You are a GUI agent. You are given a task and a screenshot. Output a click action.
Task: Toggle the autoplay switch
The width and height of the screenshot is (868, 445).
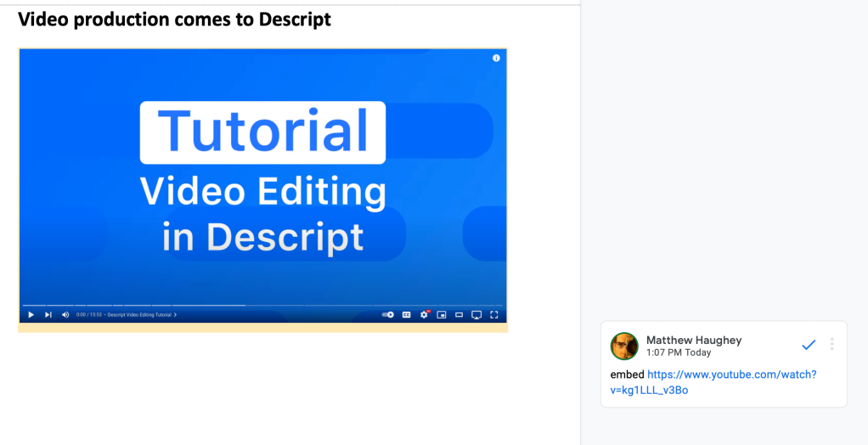(x=387, y=314)
